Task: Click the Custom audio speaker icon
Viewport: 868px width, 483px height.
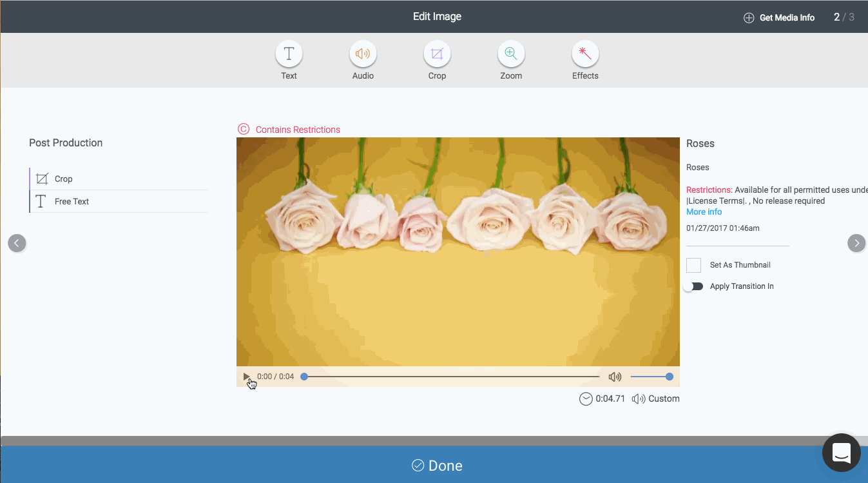Action: tap(639, 399)
